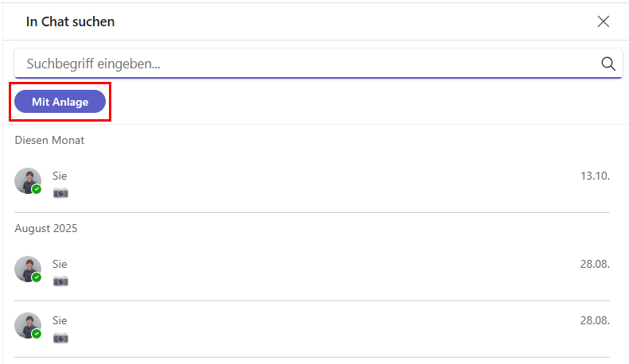The height and width of the screenshot is (364, 629).
Task: Click the magnifying glass search icon
Action: 608,64
